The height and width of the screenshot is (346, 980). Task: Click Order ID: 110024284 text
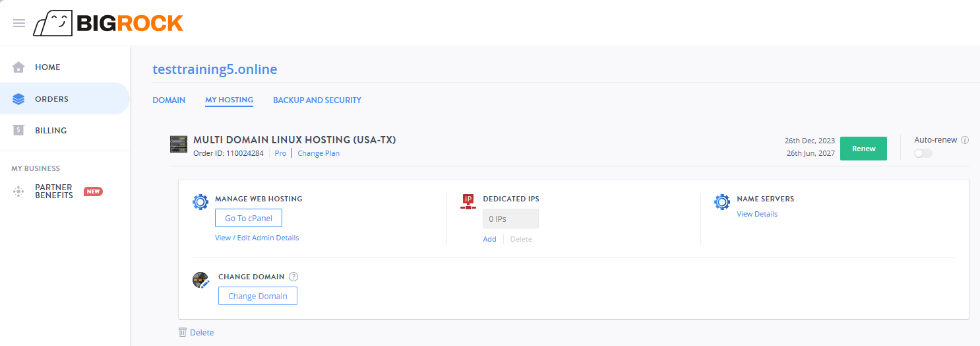[228, 153]
